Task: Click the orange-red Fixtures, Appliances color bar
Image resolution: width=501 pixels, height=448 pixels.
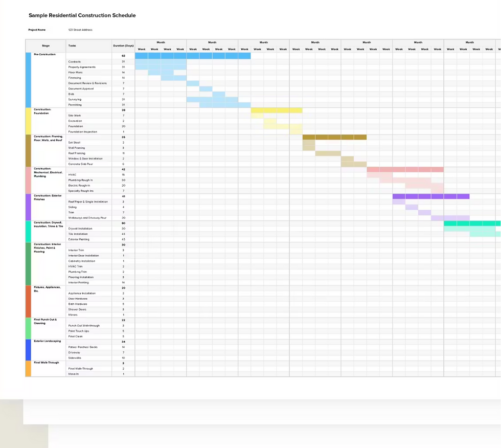Action: (29, 301)
